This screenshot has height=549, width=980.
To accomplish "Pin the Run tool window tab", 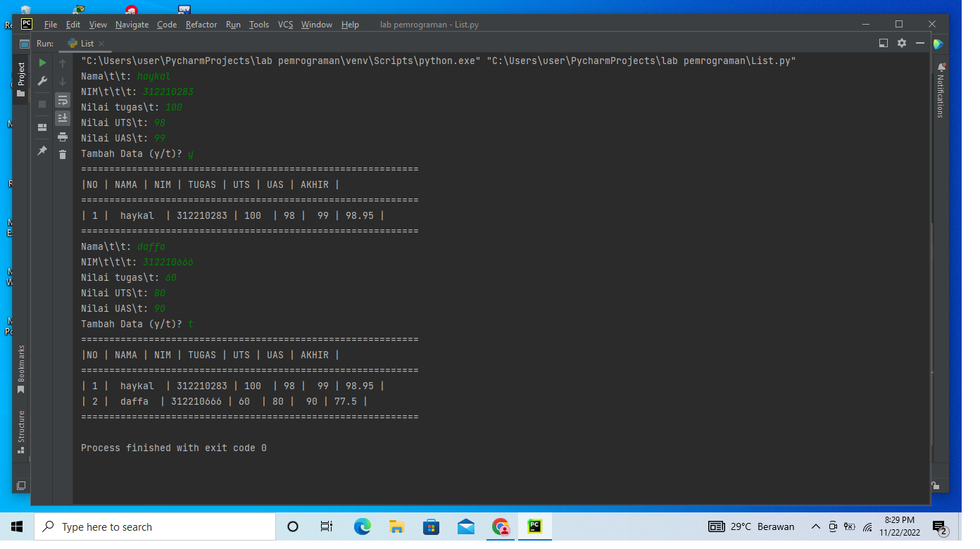I will click(x=42, y=151).
